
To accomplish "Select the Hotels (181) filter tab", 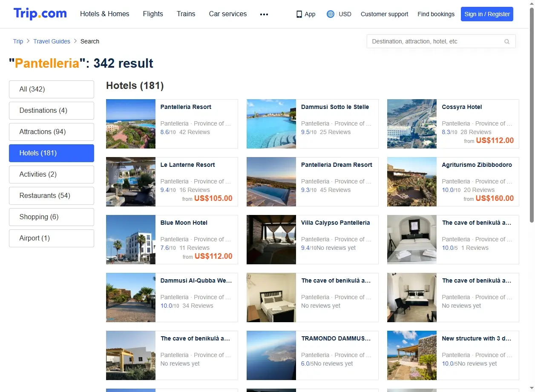I will coord(52,153).
